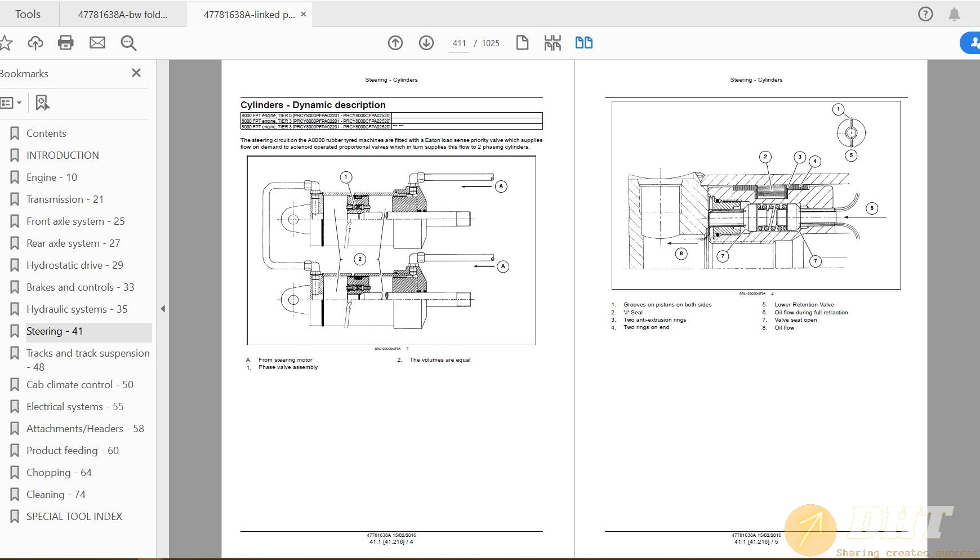Go to previous page arrow
The height and width of the screenshot is (560, 980).
click(395, 43)
